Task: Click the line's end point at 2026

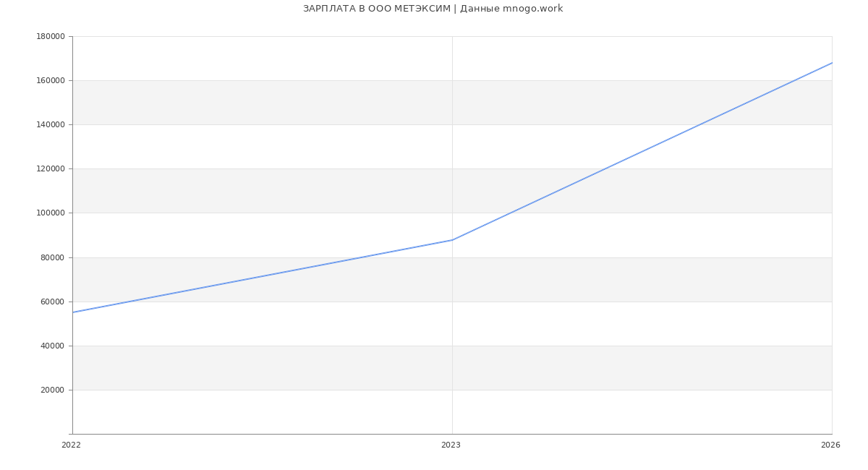Action: point(831,63)
